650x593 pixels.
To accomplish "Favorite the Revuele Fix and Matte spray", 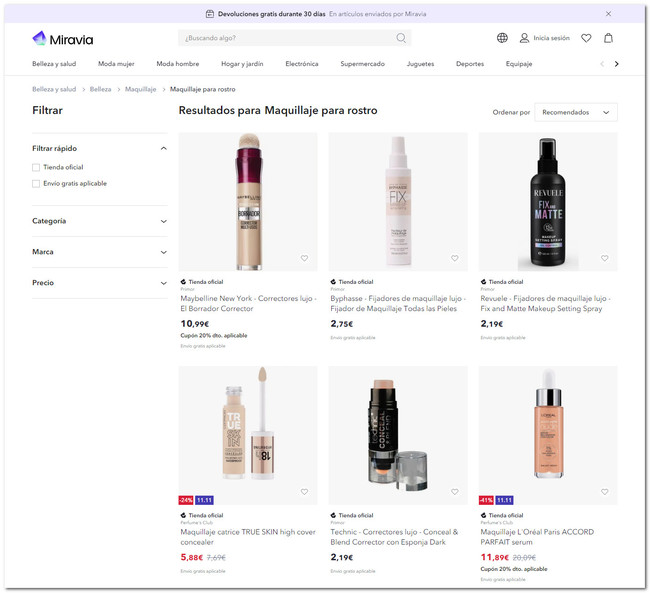I will (604, 258).
